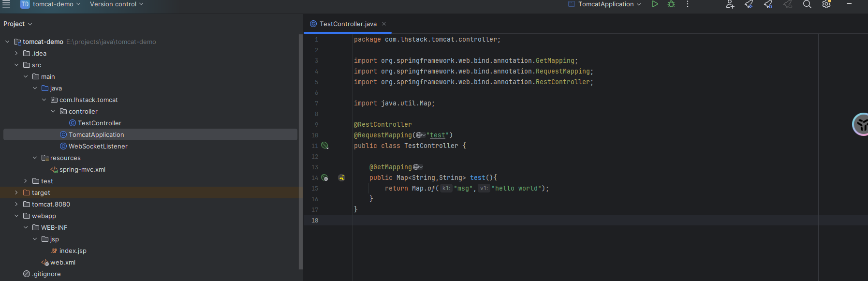Screen dimensions: 868x281
Task: Open more actions vertical dots menu
Action: pos(688,4)
